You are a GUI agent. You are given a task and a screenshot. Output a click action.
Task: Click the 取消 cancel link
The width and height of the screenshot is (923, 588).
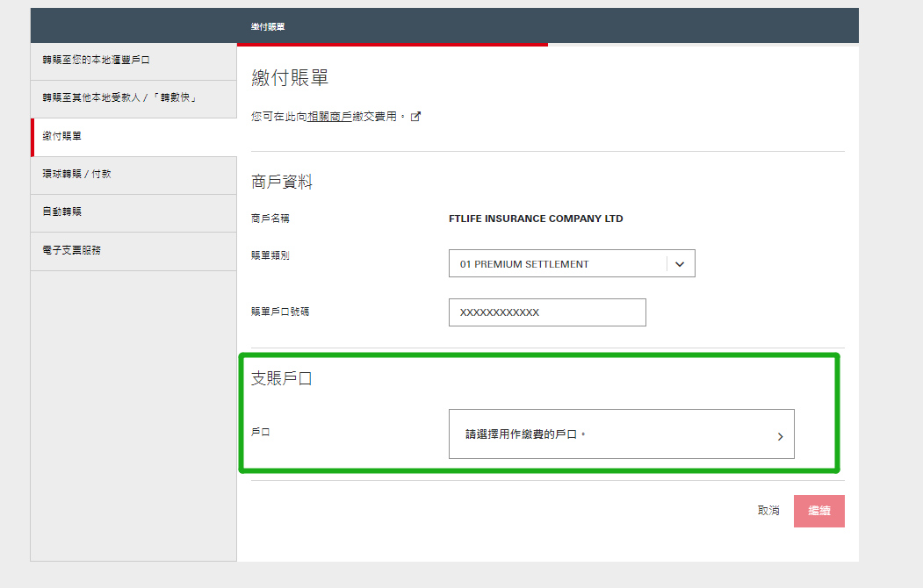click(768, 511)
